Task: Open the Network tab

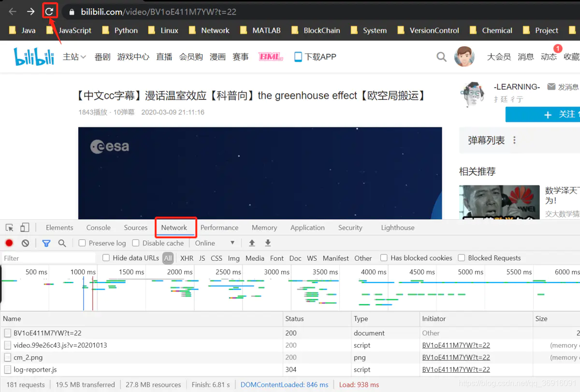Action: (x=174, y=228)
